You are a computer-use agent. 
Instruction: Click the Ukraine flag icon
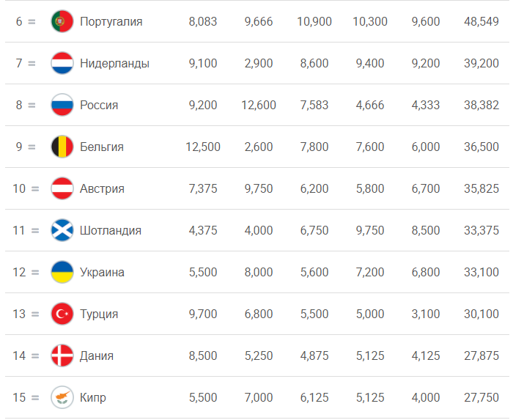(62, 273)
